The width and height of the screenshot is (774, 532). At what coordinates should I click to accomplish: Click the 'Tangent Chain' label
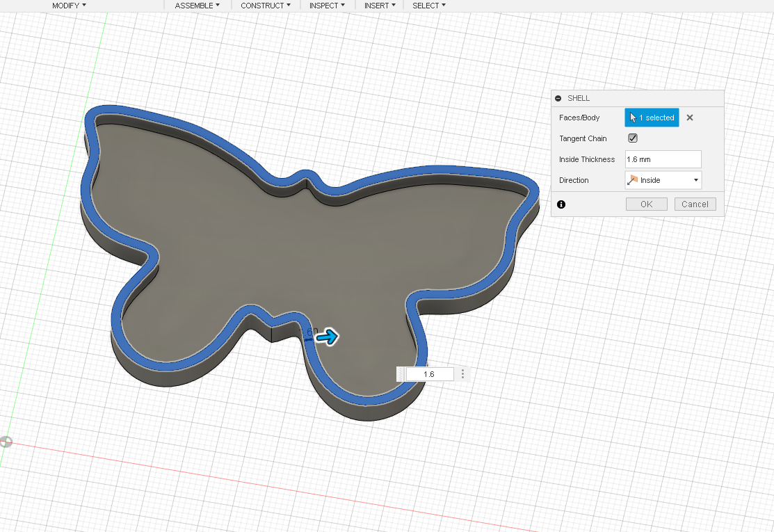(x=583, y=138)
